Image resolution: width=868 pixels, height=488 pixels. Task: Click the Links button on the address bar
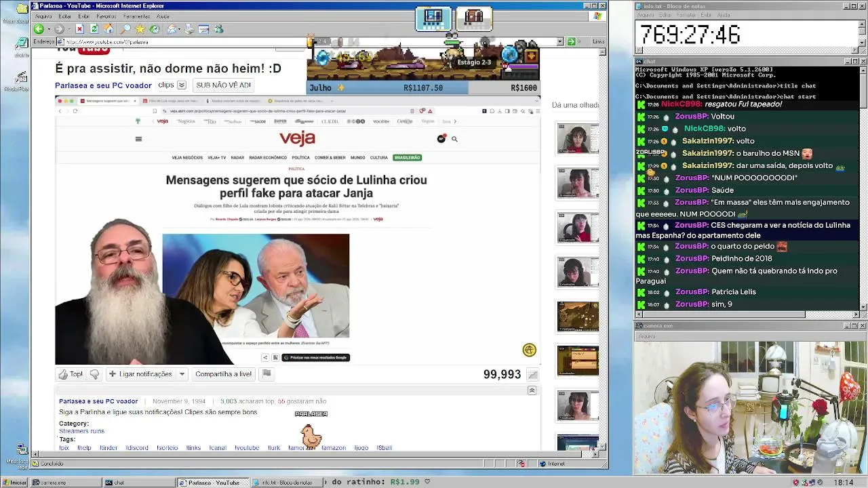tap(598, 41)
